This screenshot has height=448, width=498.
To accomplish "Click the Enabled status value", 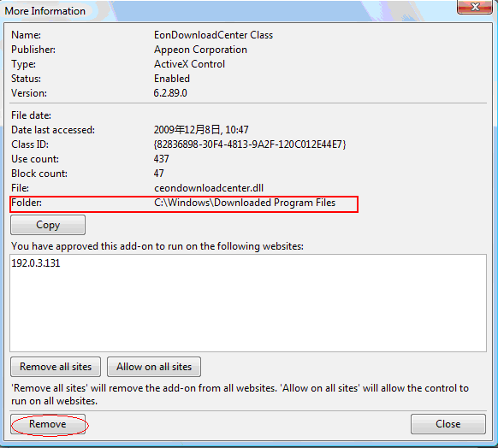I will [172, 79].
